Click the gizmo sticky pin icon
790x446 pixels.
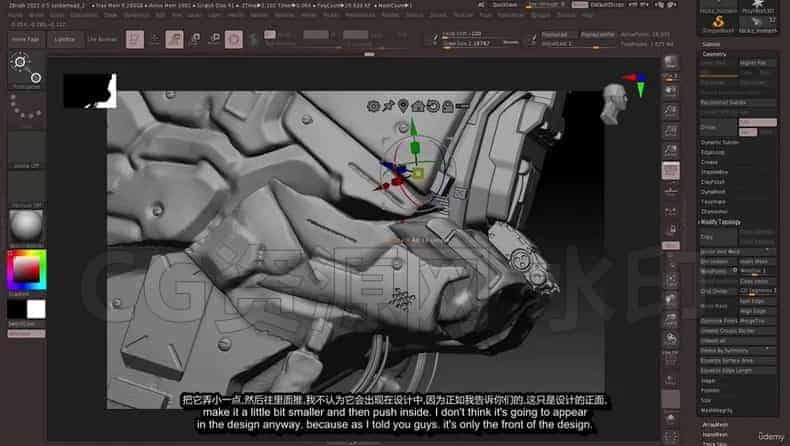(x=388, y=106)
